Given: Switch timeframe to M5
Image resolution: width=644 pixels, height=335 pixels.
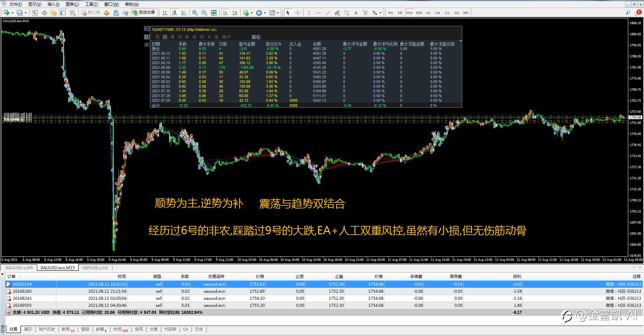Looking at the screenshot, I should pyautogui.click(x=400, y=13).
